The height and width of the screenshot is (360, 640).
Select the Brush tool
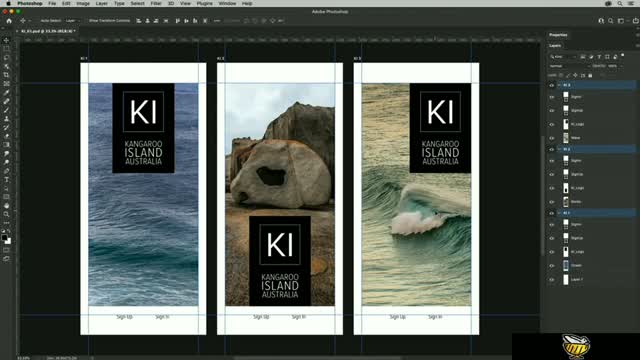point(6,110)
